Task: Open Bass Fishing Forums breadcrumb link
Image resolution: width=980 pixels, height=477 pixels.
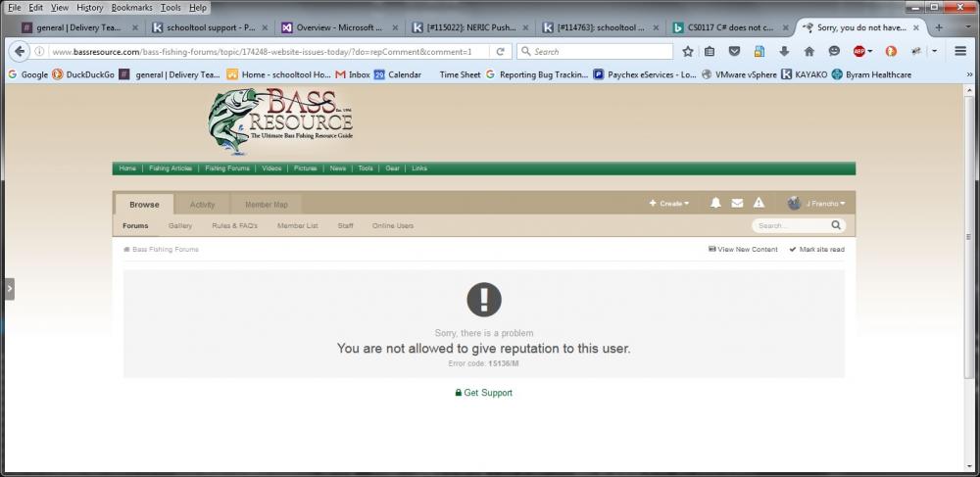Action: point(162,249)
